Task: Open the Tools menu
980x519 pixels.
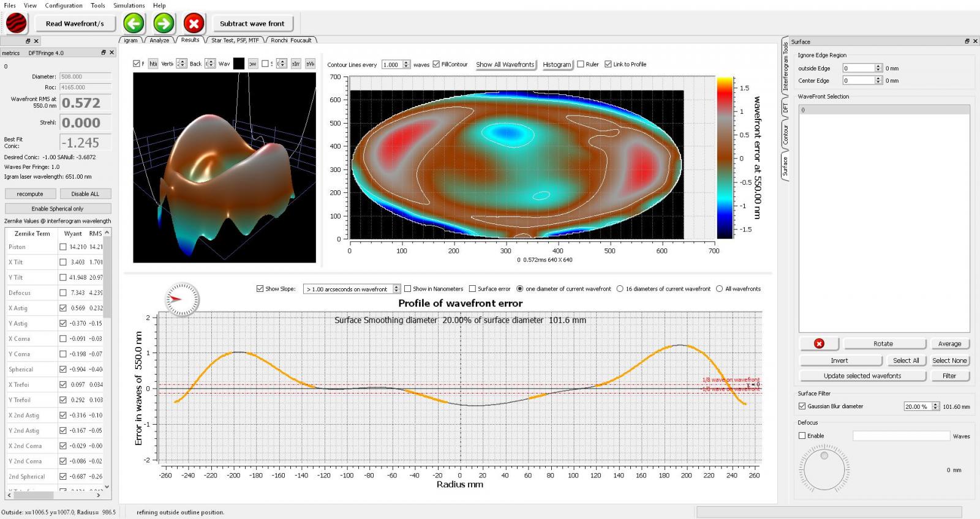Action: click(x=98, y=6)
